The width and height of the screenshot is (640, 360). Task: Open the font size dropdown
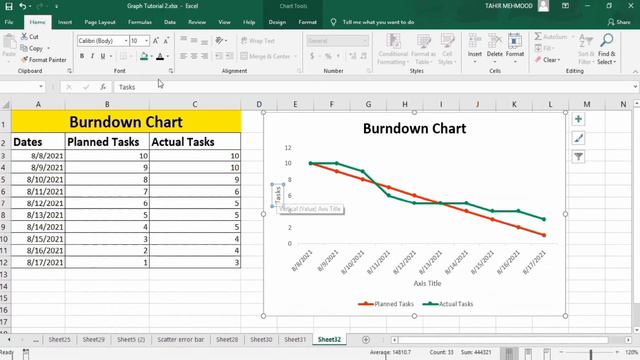click(147, 41)
